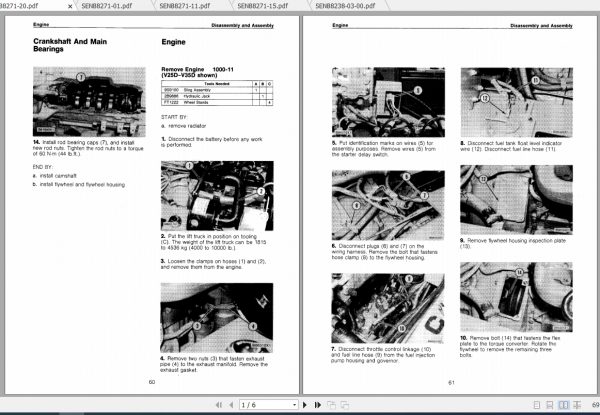Click the photo of hoses (1) and (2)

(x=217, y=196)
